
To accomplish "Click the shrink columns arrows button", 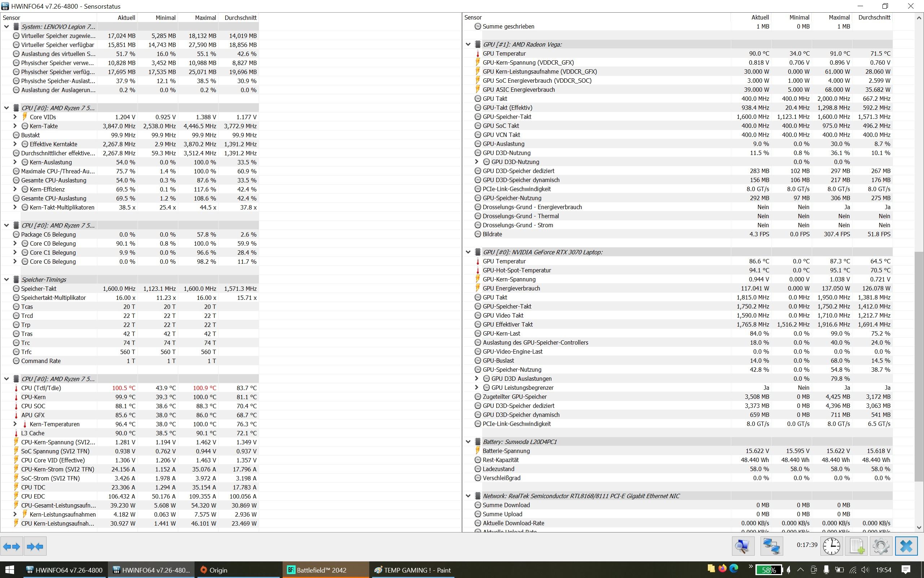I will pyautogui.click(x=35, y=546).
